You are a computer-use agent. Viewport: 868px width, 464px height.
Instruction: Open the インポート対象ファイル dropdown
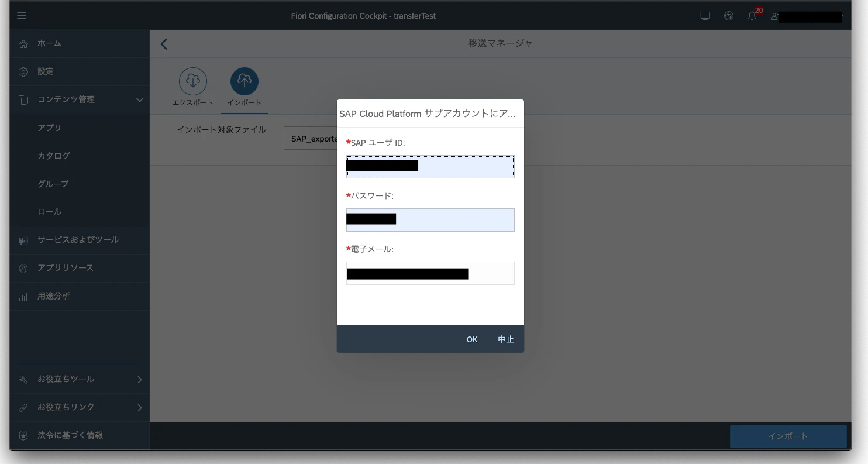coord(310,139)
